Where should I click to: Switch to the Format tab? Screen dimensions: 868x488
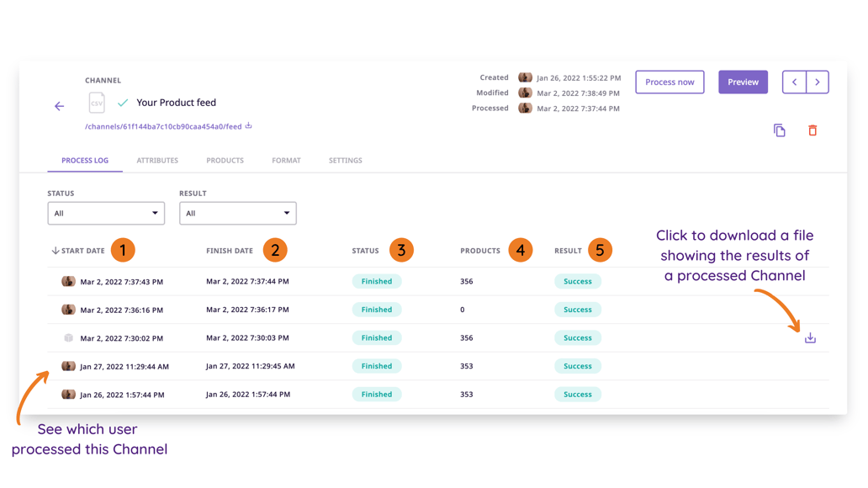pyautogui.click(x=286, y=161)
